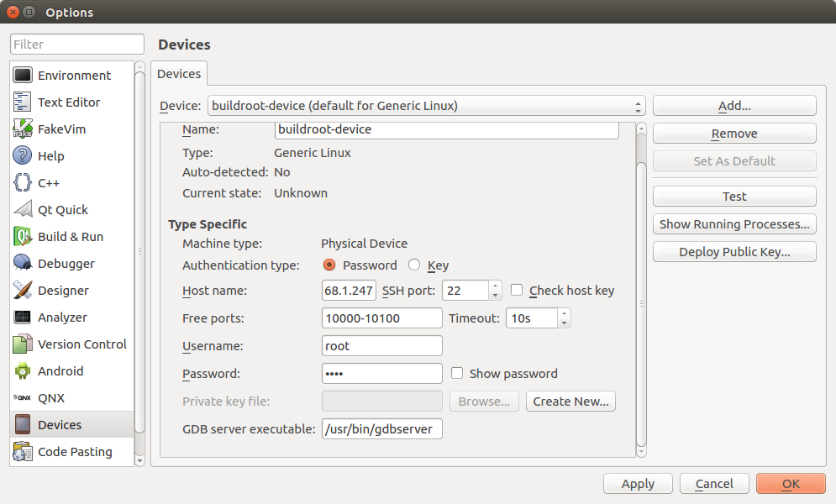Open the Environment settings icon
This screenshot has height=504, width=836.
click(23, 75)
